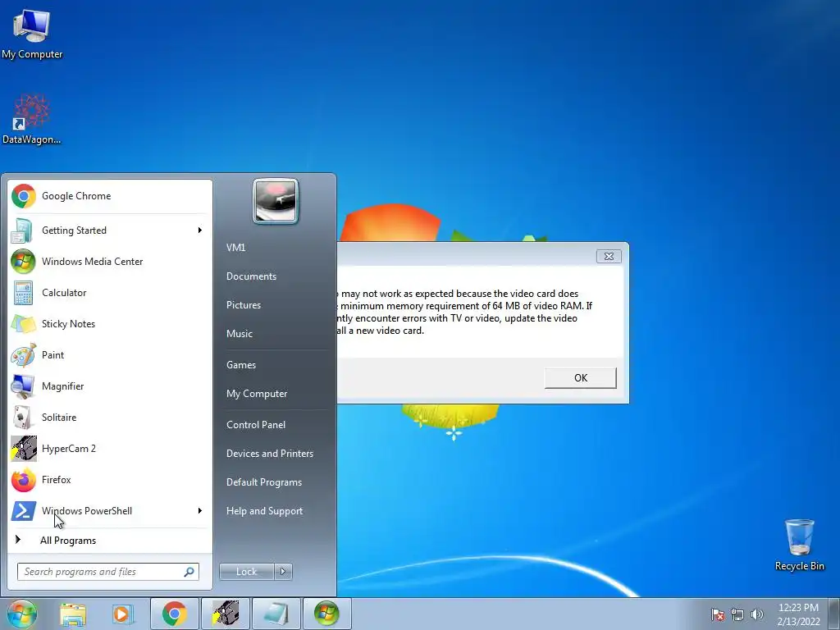Screen dimensions: 840x630
Task: Click the Start orb button on taskbar
Action: coord(21,614)
